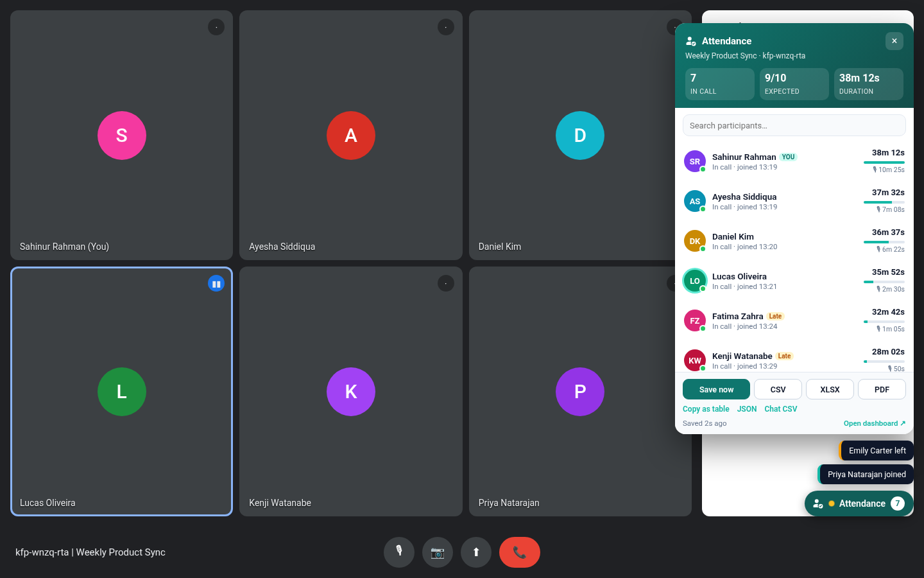Click mic status dot on Ayesha Siddiqua's tile
The width and height of the screenshot is (924, 578).
(x=446, y=27)
